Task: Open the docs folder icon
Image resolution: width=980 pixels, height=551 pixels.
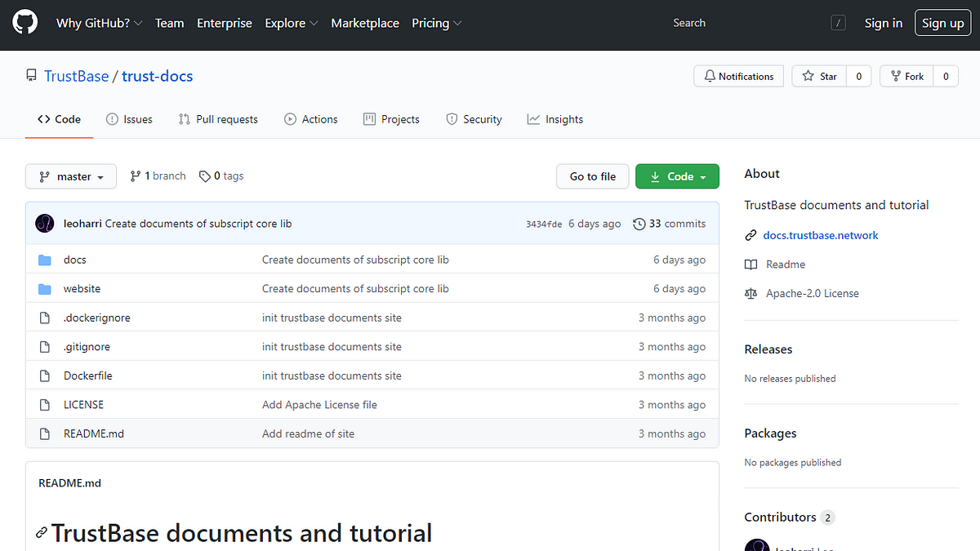Action: click(45, 260)
